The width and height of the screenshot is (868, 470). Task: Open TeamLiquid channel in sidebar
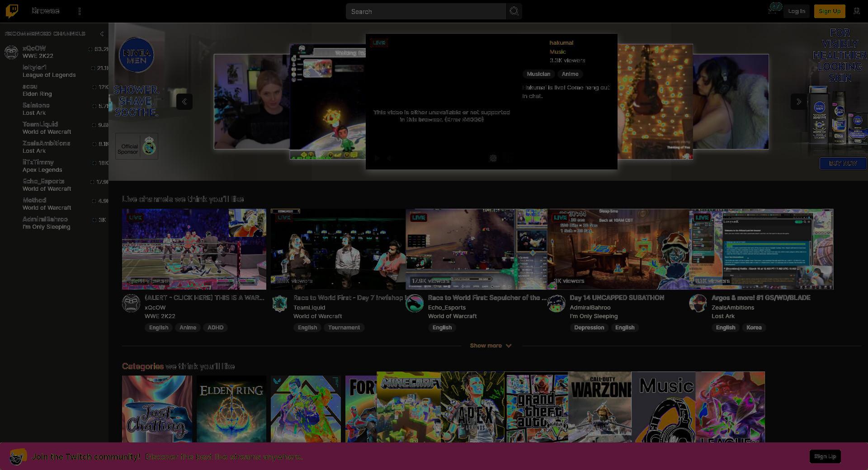(54, 128)
